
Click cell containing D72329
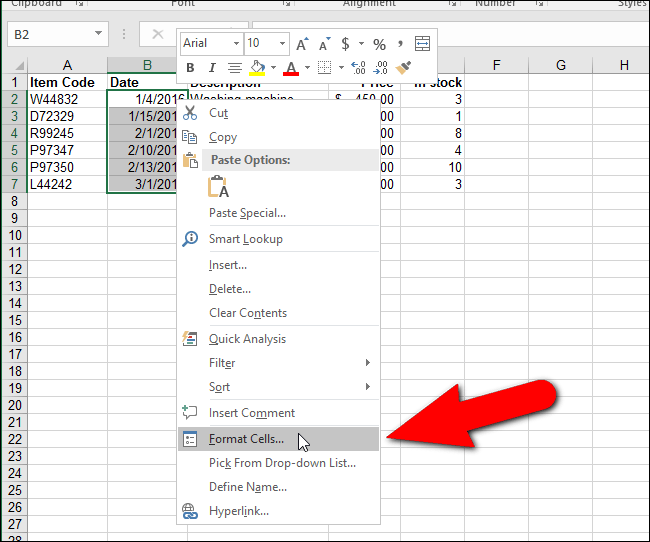[67, 116]
